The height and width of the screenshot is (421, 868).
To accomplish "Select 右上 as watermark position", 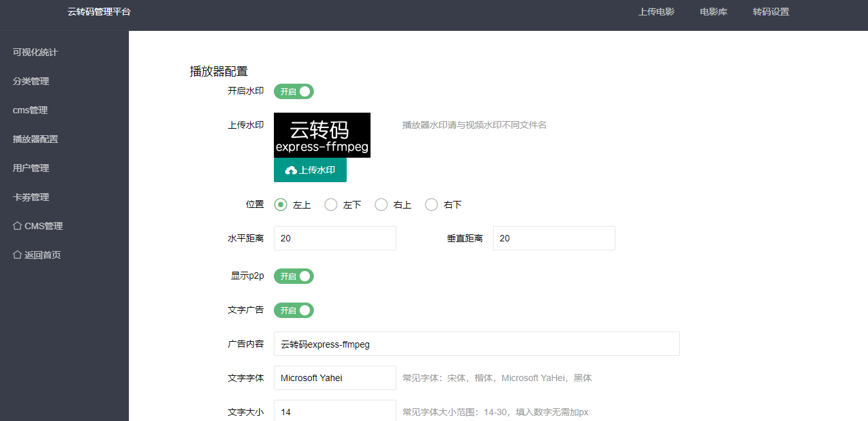I will pos(381,205).
